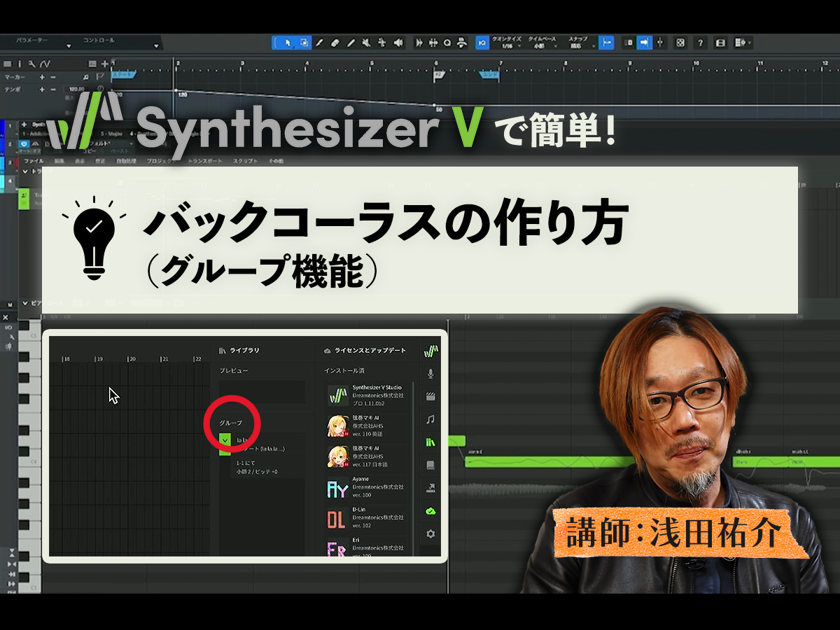The height and width of the screenshot is (630, 840).
Task: Open the スクリプト menu
Action: (x=245, y=161)
